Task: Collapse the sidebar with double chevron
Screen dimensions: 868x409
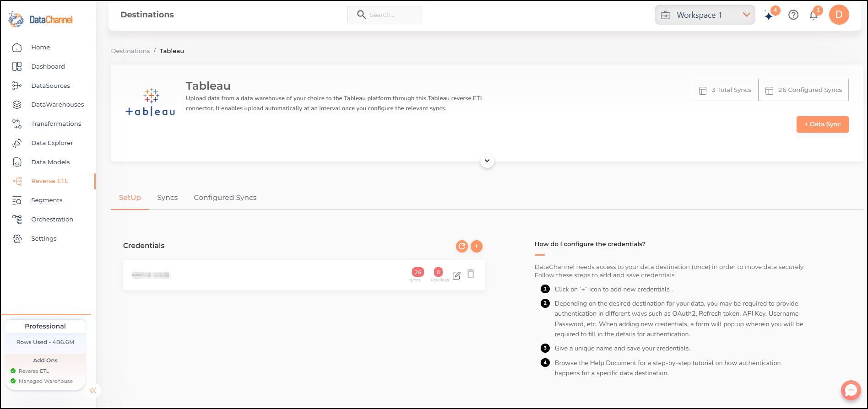Action: (x=93, y=390)
